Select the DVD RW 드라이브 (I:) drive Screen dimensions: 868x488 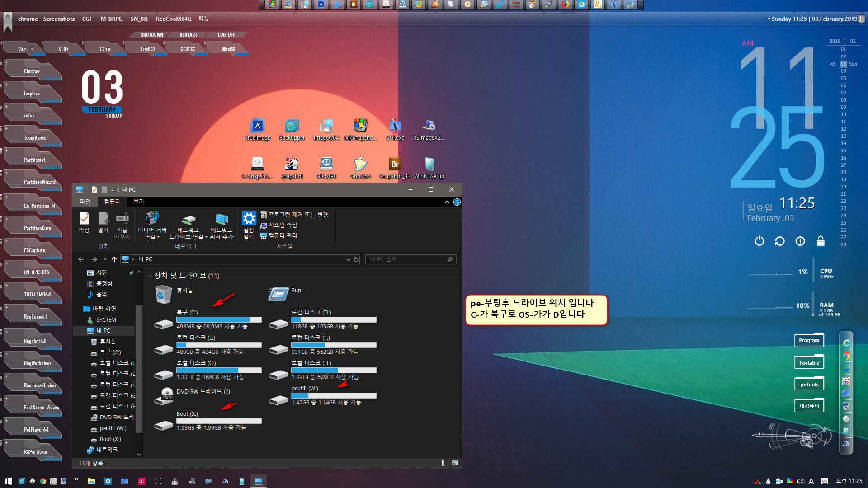tap(192, 395)
